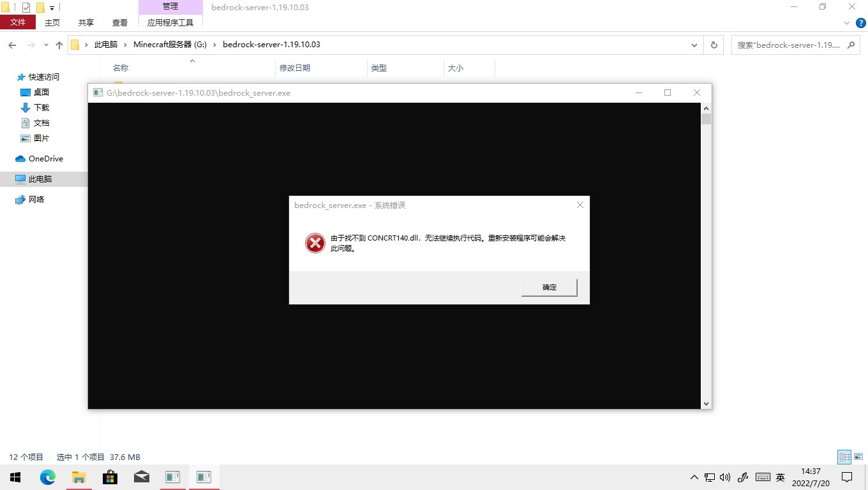The height and width of the screenshot is (490, 868).
Task: Open the volume control in the tray
Action: click(x=725, y=477)
